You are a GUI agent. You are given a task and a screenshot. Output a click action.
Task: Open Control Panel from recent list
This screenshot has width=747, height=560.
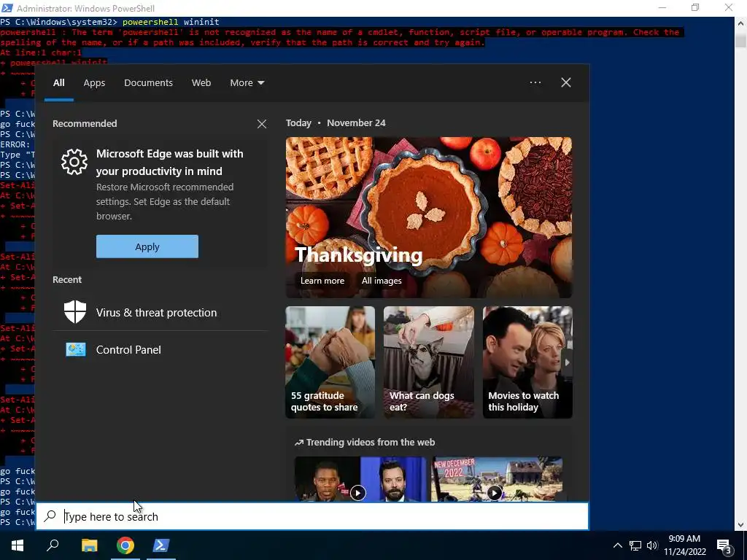tap(160, 349)
